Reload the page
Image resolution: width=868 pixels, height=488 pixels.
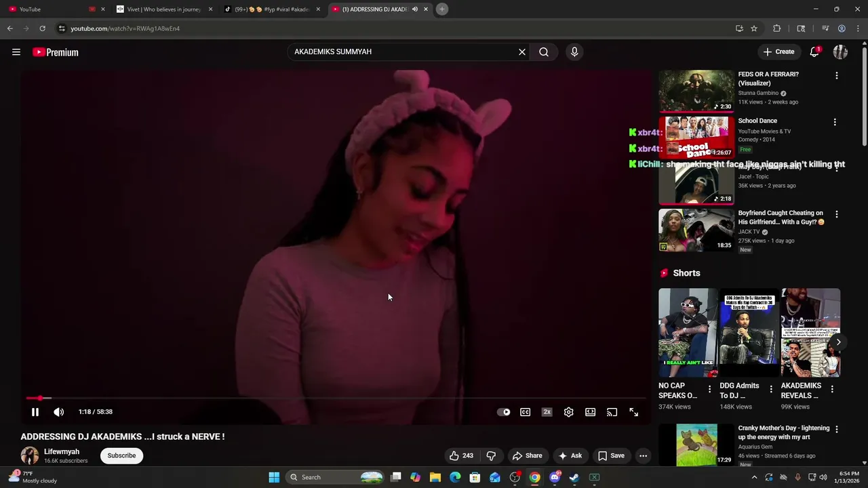point(42,28)
